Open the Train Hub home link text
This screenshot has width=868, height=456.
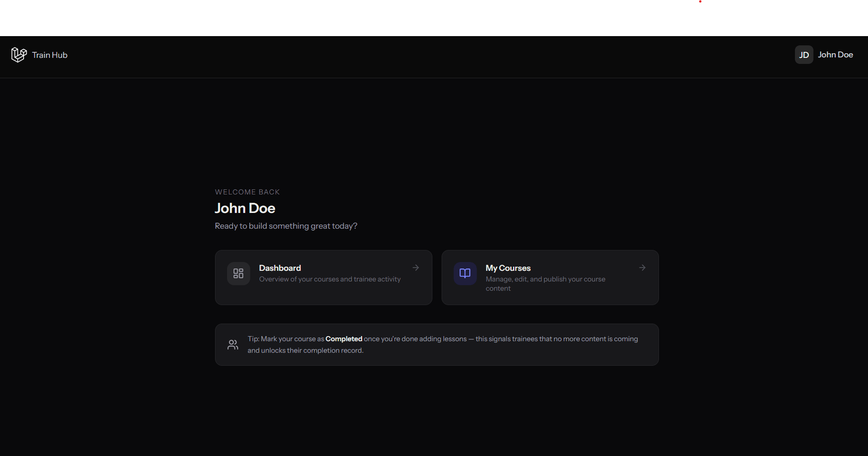coord(49,55)
